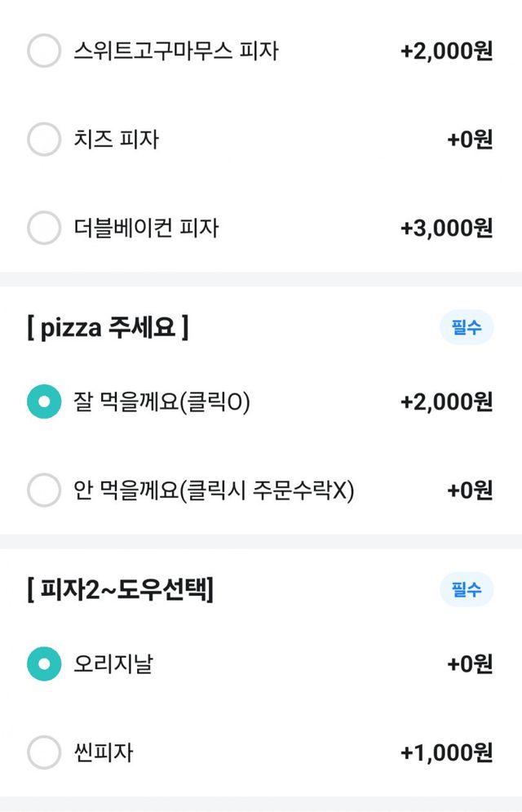Tap the +0원 price beside 치즈 피자

point(470,140)
